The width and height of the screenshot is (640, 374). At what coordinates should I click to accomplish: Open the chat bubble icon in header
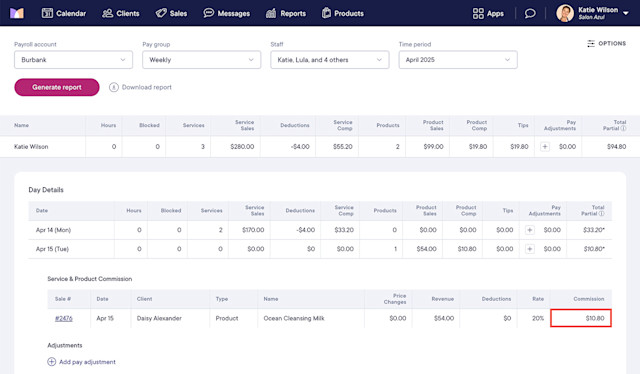click(x=530, y=13)
